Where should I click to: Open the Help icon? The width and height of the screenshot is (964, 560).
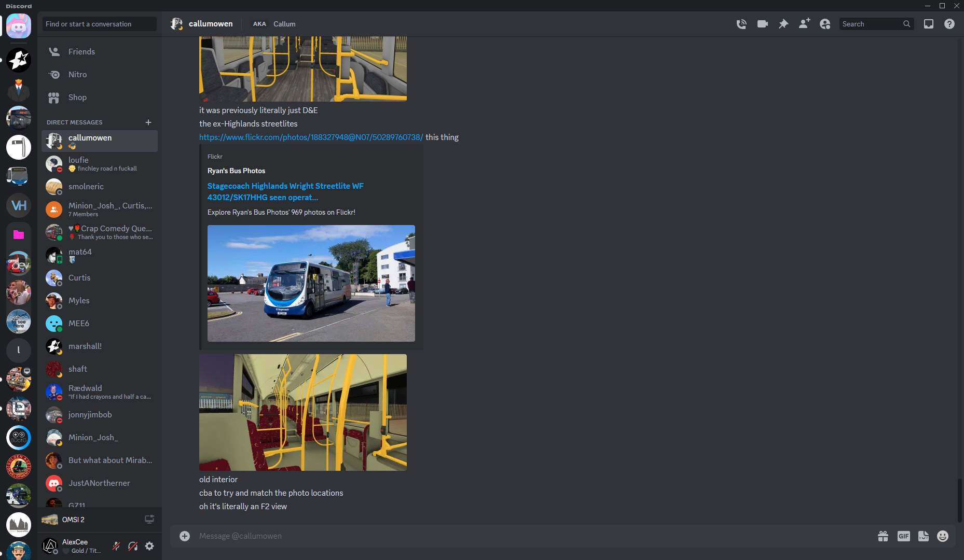click(x=949, y=24)
